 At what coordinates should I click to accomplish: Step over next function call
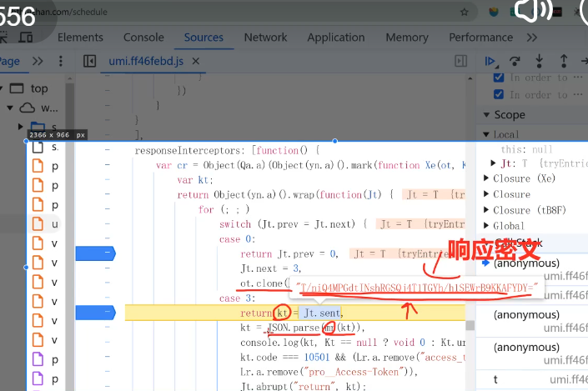(515, 61)
